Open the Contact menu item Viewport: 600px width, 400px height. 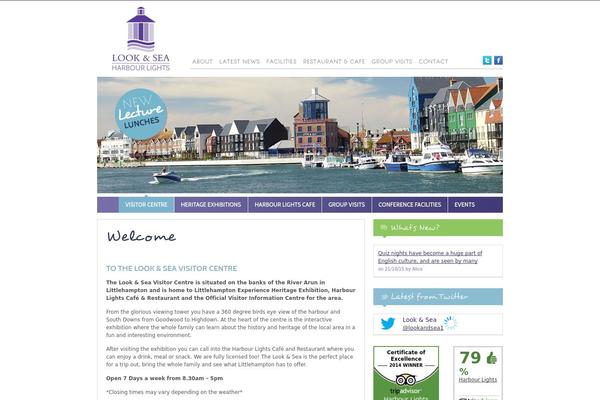click(x=433, y=61)
